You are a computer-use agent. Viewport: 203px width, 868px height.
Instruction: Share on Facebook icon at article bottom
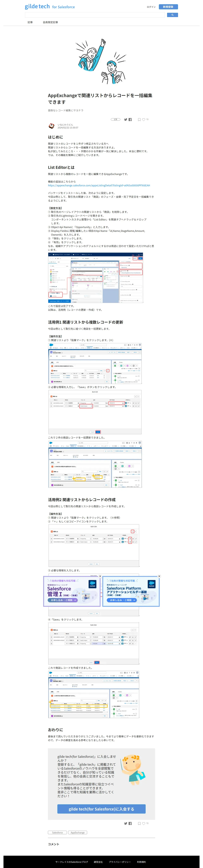click(x=130, y=823)
